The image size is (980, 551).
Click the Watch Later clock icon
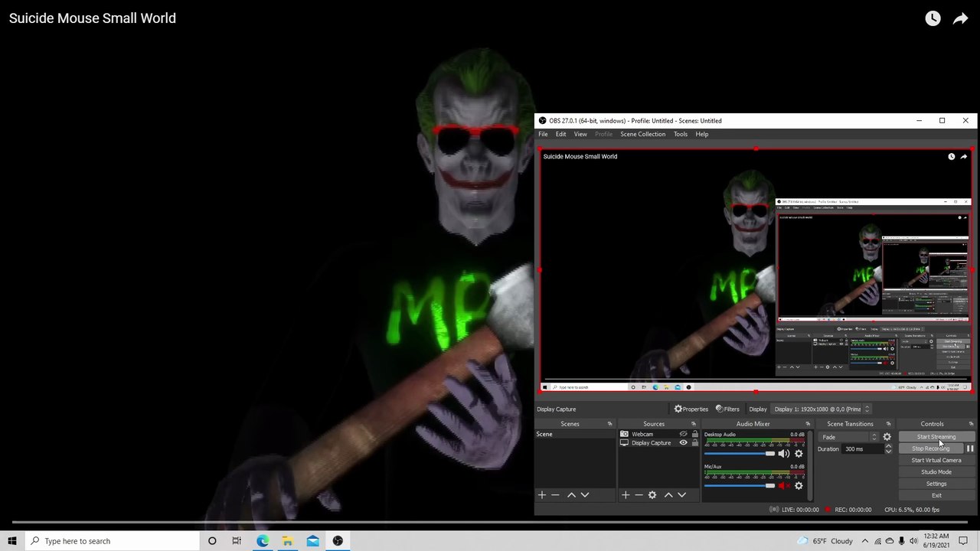pos(933,18)
